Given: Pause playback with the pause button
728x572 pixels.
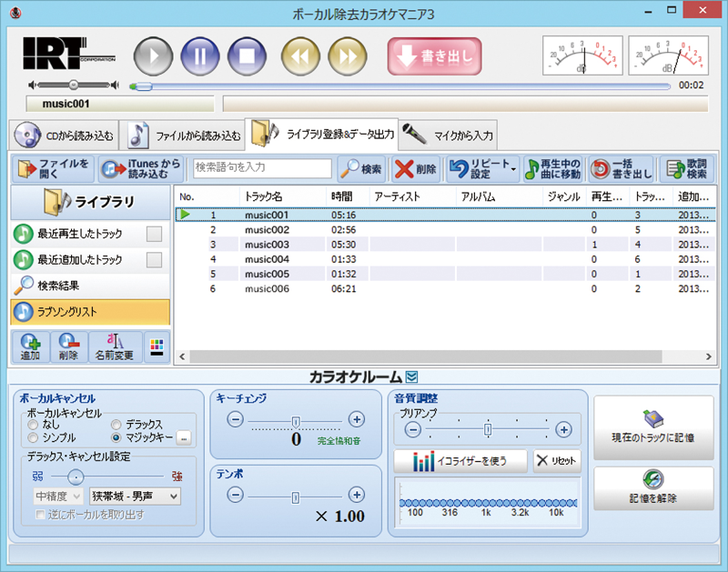Looking at the screenshot, I should pos(199,56).
